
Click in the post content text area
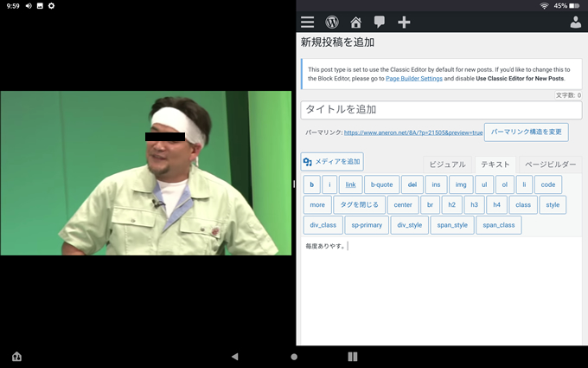(441, 291)
